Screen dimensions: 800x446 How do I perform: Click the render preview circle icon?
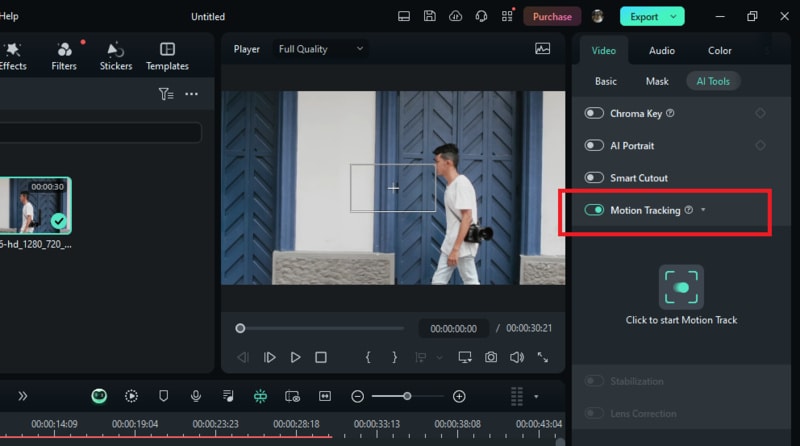click(131, 396)
